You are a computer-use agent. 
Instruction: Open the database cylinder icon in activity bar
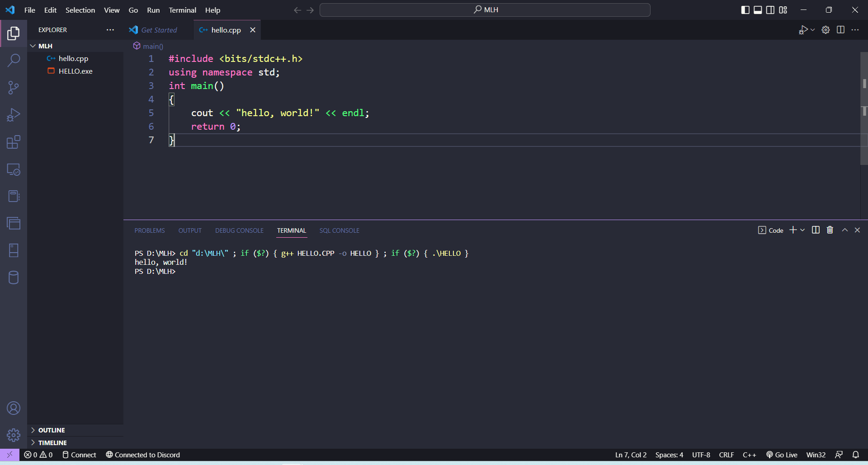click(x=14, y=277)
